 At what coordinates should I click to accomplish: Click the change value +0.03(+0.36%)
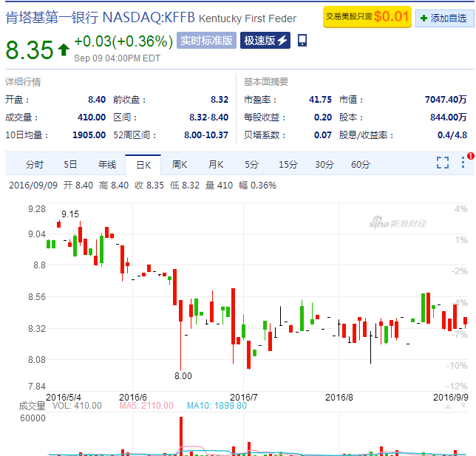pyautogui.click(x=123, y=41)
